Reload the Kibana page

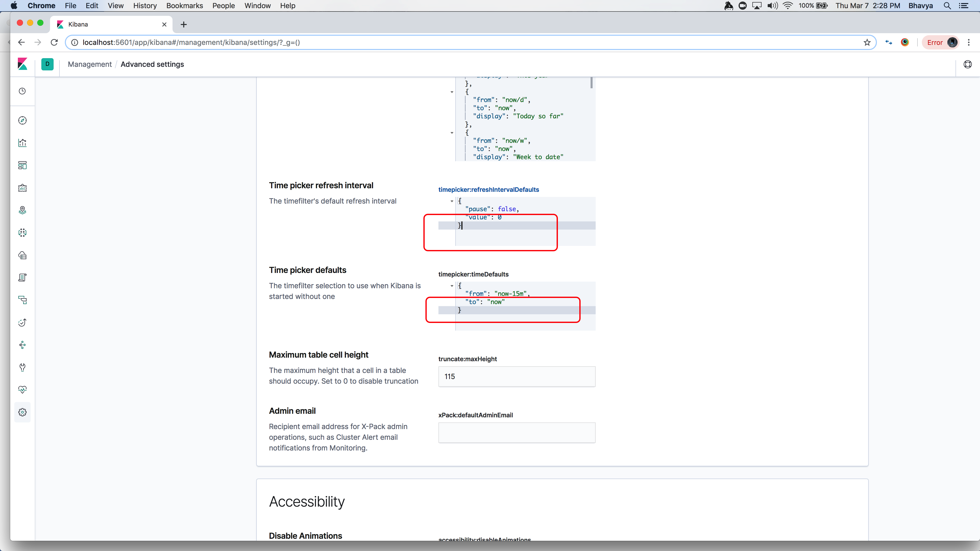[54, 42]
